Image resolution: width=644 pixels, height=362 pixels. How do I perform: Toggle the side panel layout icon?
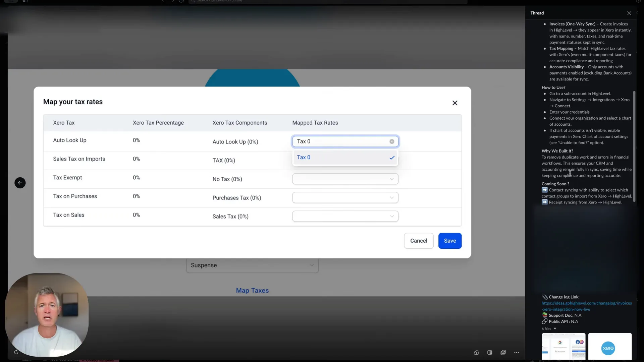click(x=490, y=352)
